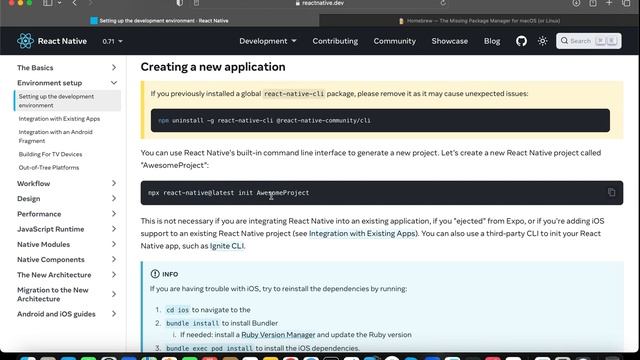Click the Safari tab group dropdown arrow
This screenshot has height=360, width=640.
tap(60, 3)
